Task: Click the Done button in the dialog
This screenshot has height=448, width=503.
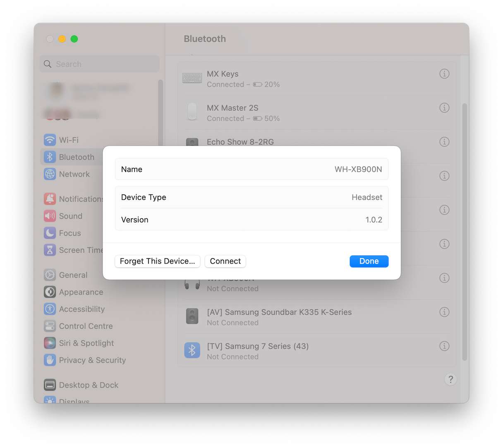Action: pyautogui.click(x=369, y=261)
